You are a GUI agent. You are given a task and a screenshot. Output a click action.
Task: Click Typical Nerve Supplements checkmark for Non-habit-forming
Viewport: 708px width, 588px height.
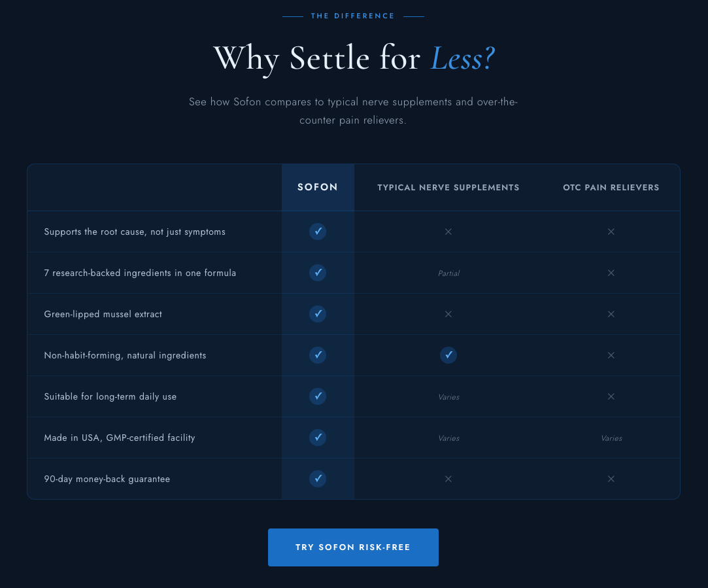click(x=448, y=355)
